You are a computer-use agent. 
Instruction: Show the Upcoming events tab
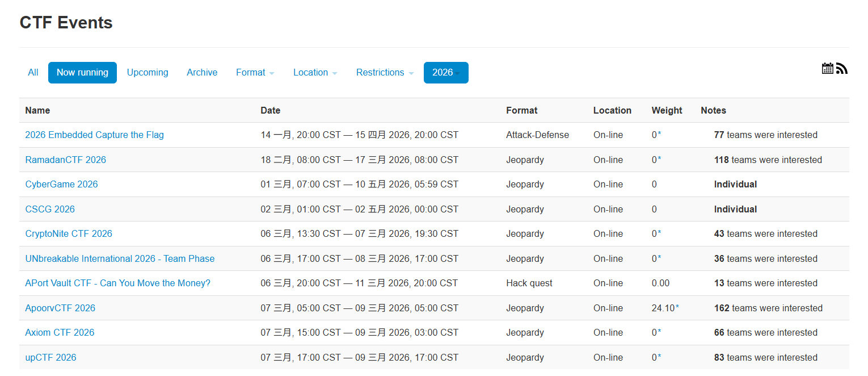148,73
